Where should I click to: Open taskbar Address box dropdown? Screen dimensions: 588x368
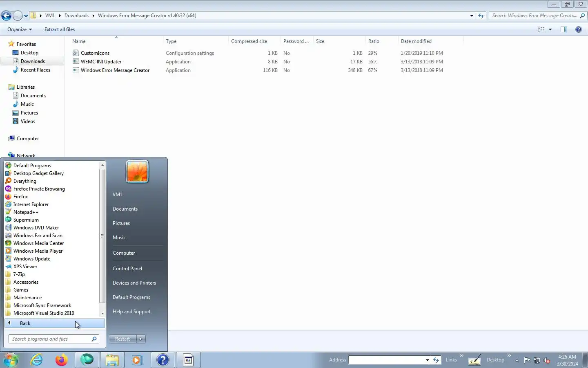427,360
